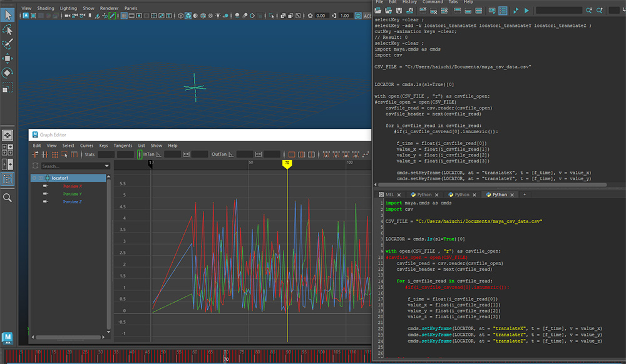Create a new tab with the plus button
This screenshot has width=626, height=364.
(x=525, y=195)
